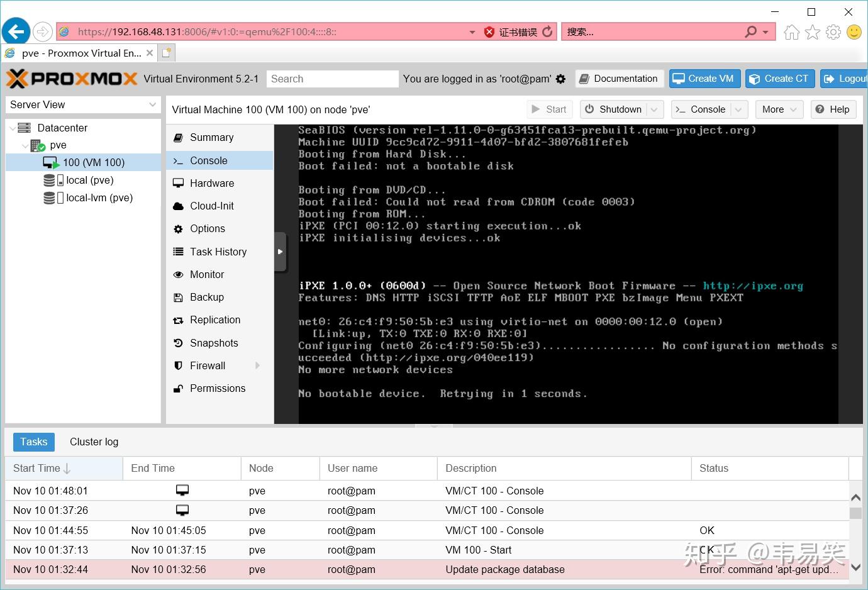Focus the Proxmox Search field

tap(332, 79)
